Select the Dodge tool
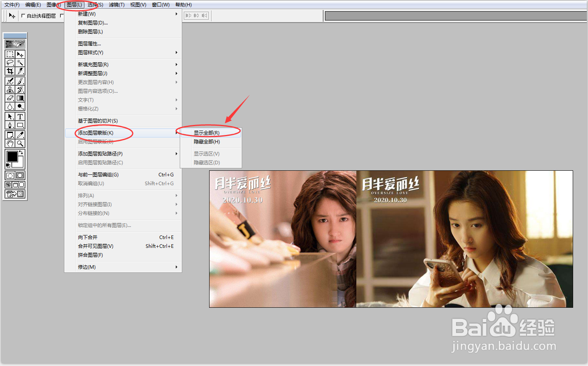 [x=20, y=106]
